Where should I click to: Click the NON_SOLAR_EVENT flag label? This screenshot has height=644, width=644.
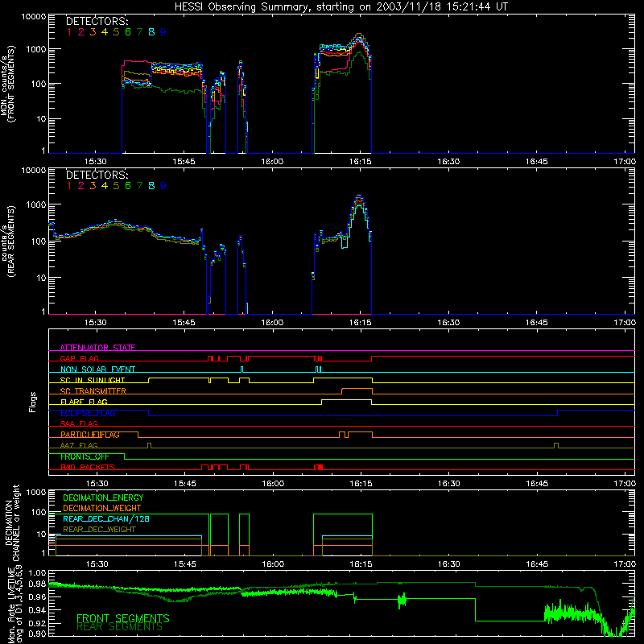coord(97,369)
